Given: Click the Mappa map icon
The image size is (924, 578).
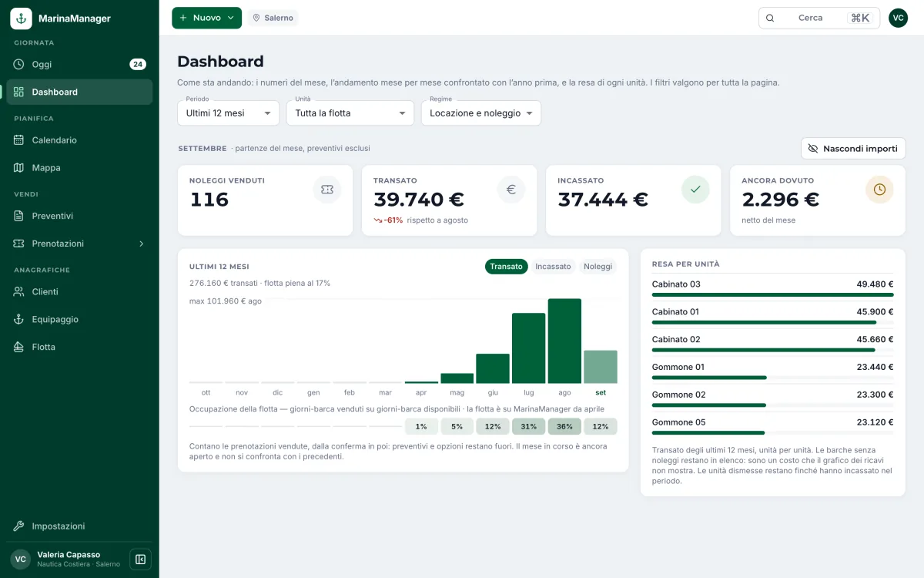Looking at the screenshot, I should pos(19,167).
